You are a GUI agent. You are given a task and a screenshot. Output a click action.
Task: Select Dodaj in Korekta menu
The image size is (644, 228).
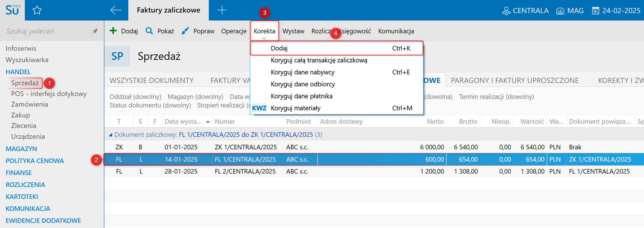point(337,48)
